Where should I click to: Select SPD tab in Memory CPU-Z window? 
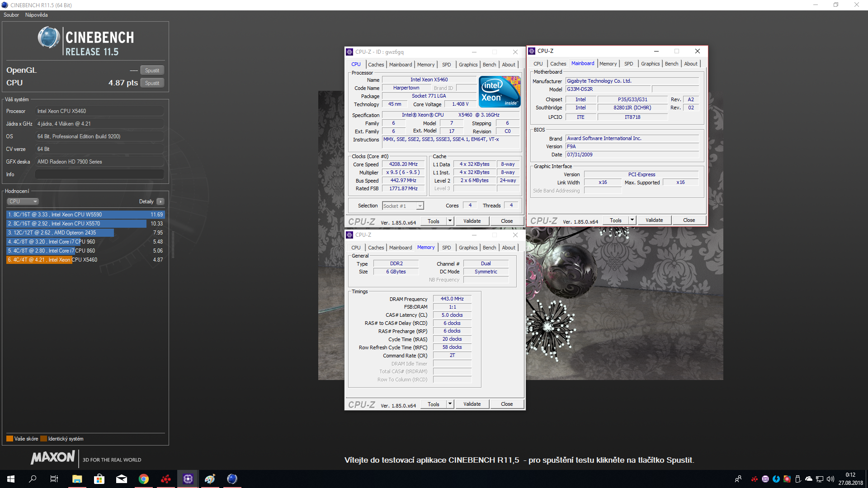pos(446,248)
